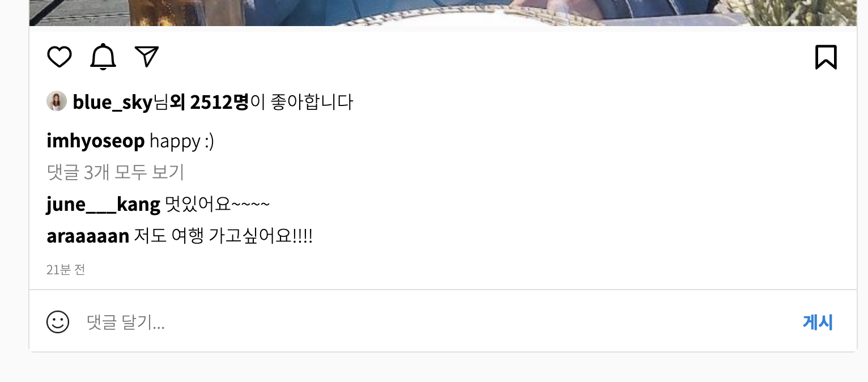Screen dimensions: 868x382
Task: Share the post via paper plane icon
Action: [x=147, y=56]
